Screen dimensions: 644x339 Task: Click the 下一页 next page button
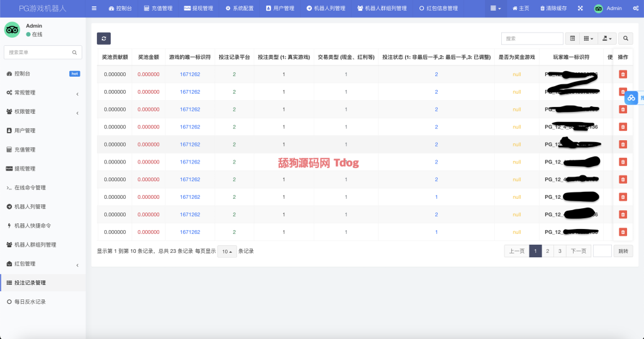(578, 252)
